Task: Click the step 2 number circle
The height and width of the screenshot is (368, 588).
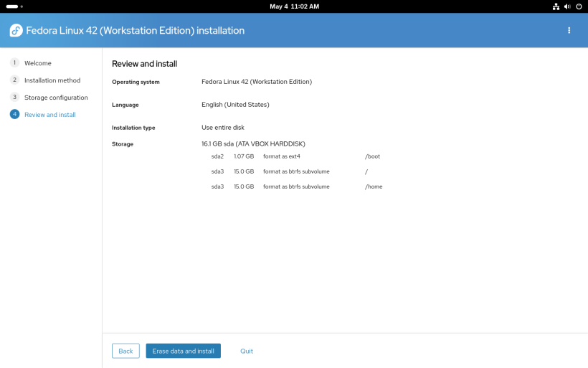Action: coord(14,80)
